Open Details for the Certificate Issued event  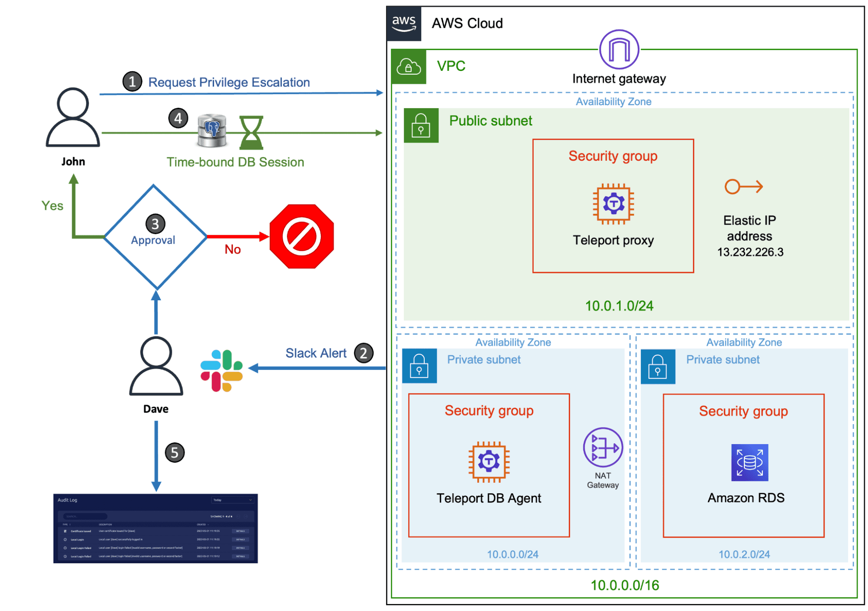[x=240, y=531]
